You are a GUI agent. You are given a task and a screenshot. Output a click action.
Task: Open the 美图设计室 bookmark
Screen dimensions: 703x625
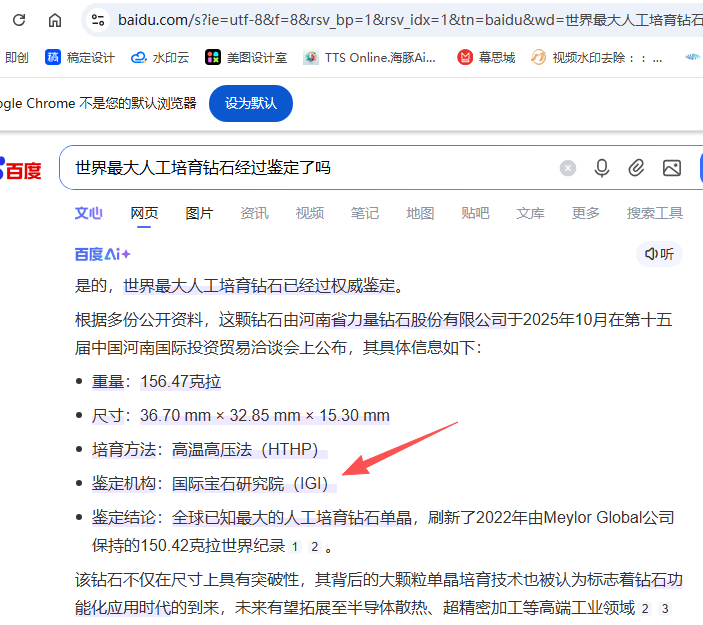[246, 58]
